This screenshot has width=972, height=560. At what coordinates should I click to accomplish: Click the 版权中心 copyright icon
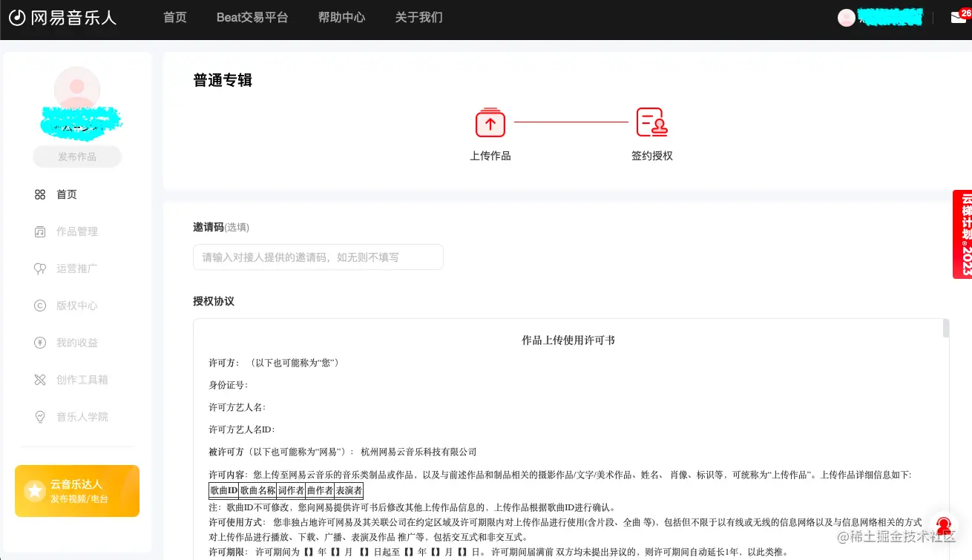[40, 306]
